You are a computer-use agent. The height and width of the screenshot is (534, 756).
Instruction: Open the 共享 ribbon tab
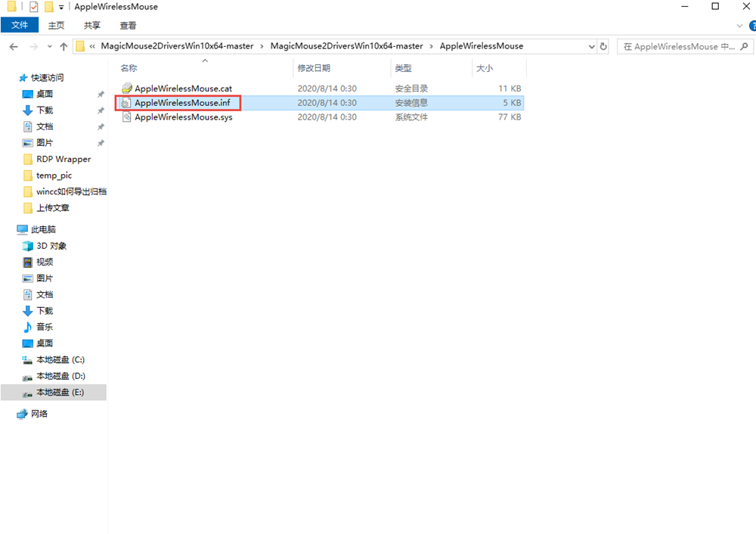92,25
